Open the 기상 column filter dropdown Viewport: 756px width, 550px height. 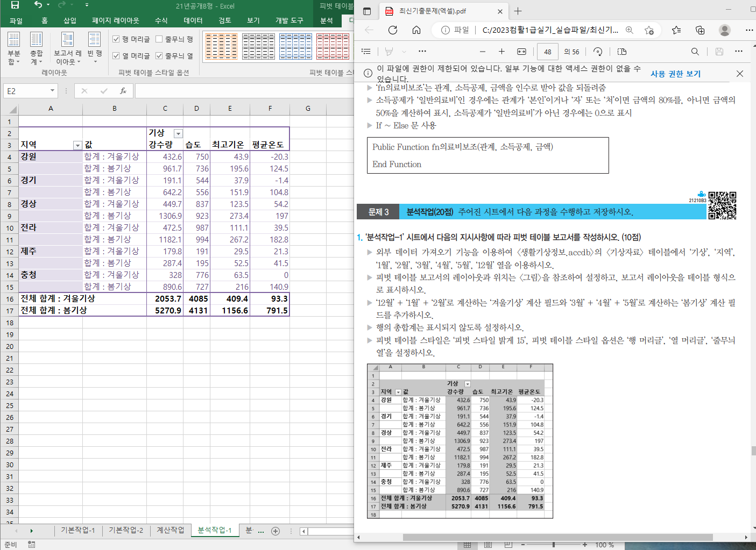point(178,133)
